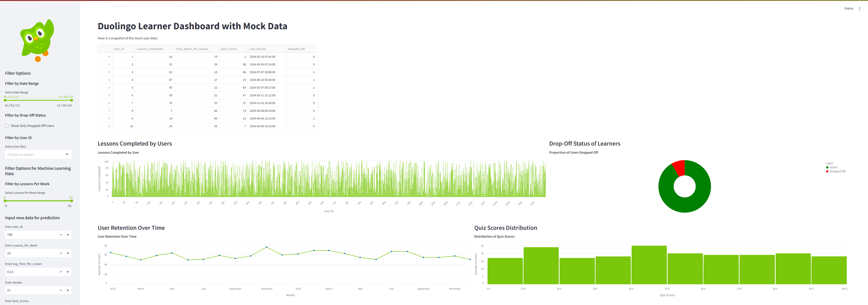Select cell 2024-01-03 10:38:00

[x=267, y=103]
